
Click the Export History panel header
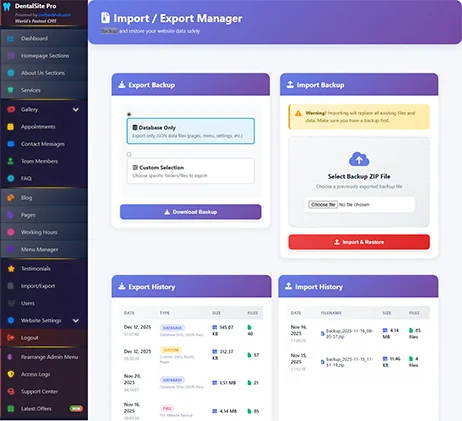(x=191, y=286)
